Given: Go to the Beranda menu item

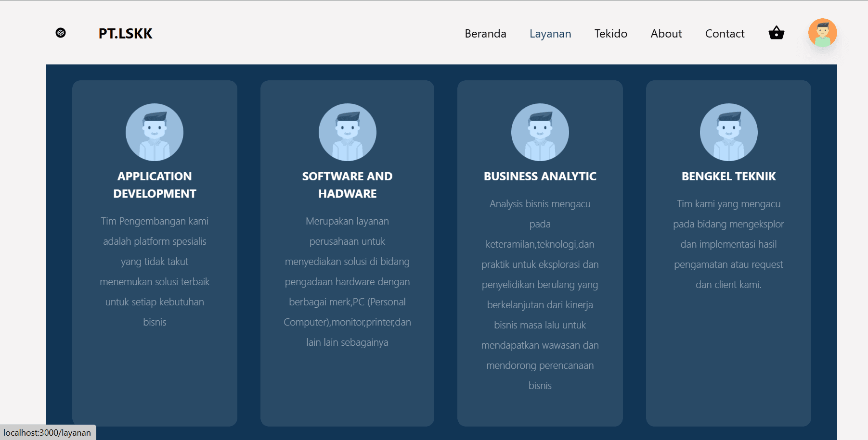Looking at the screenshot, I should coord(485,34).
